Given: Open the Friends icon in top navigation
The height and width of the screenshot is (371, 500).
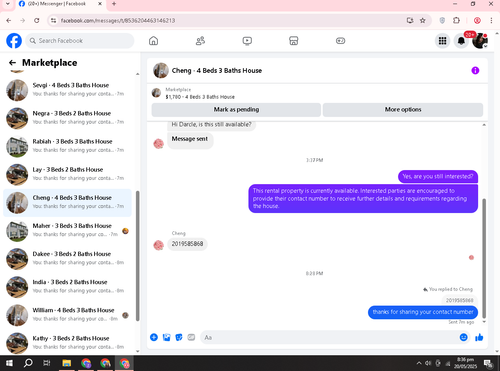Looking at the screenshot, I should point(200,41).
